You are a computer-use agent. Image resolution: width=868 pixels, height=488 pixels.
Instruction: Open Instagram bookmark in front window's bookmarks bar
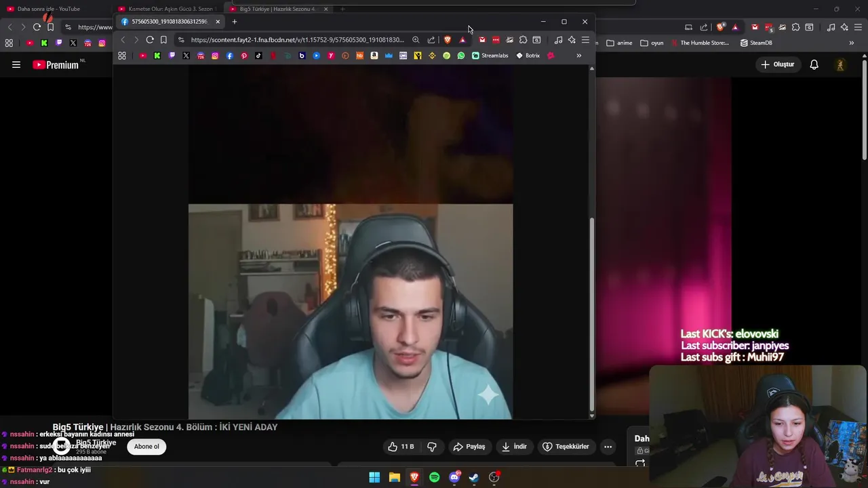tap(215, 56)
